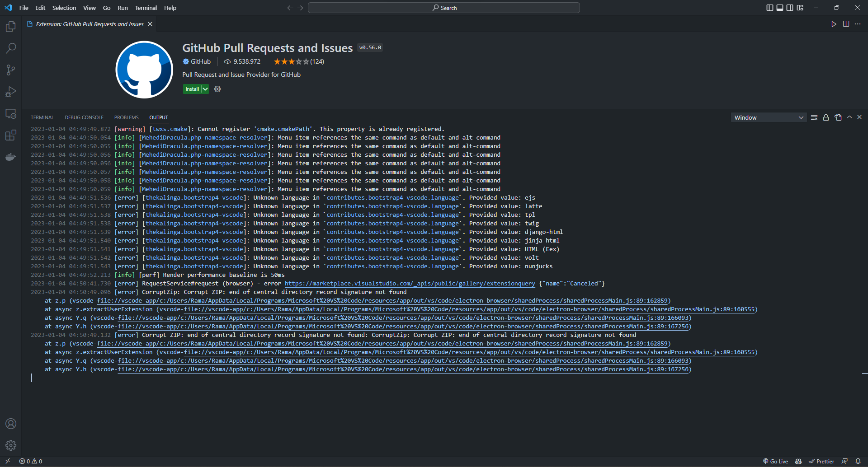The width and height of the screenshot is (868, 467).
Task: Go back with the navigation arrow
Action: (x=290, y=8)
